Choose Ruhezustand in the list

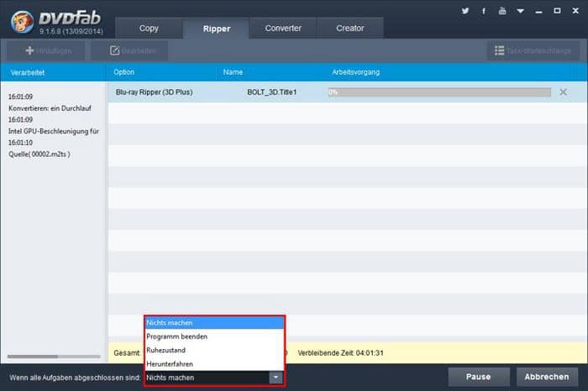(x=214, y=350)
